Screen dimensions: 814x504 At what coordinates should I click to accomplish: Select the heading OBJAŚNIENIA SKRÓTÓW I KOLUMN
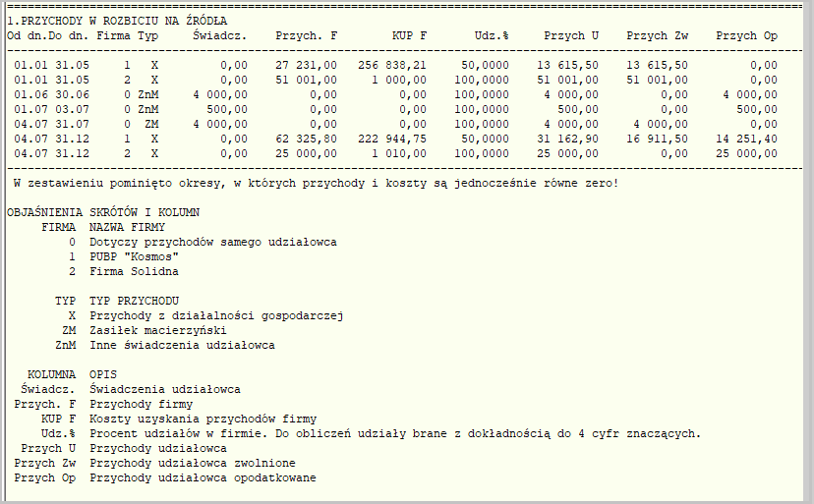click(103, 213)
